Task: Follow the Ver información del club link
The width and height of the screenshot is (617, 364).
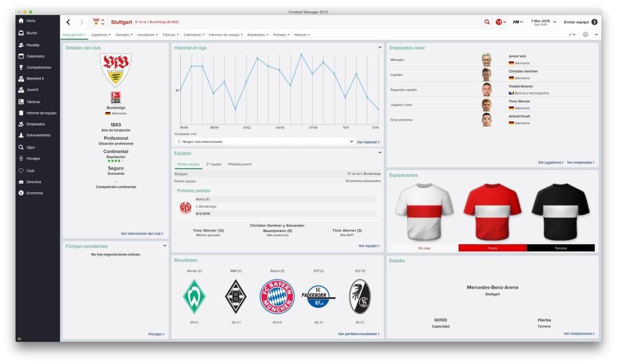Action: [142, 233]
